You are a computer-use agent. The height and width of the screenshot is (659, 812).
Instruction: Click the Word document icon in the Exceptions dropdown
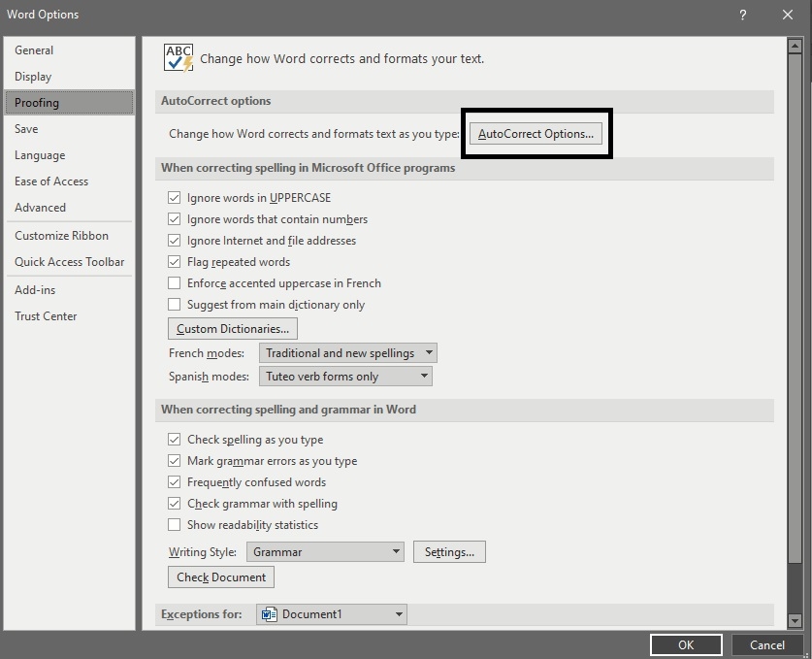(269, 614)
